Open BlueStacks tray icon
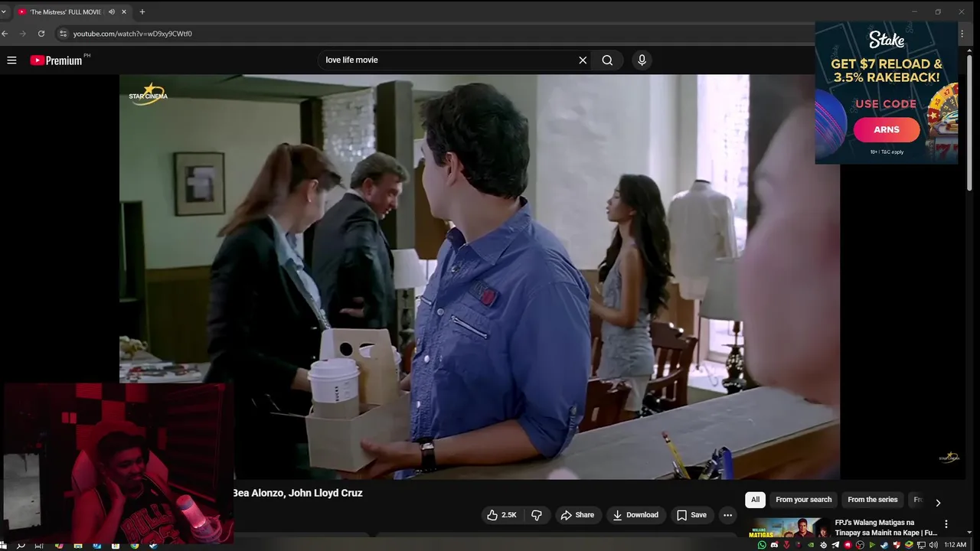This screenshot has width=980, height=551. (x=909, y=545)
